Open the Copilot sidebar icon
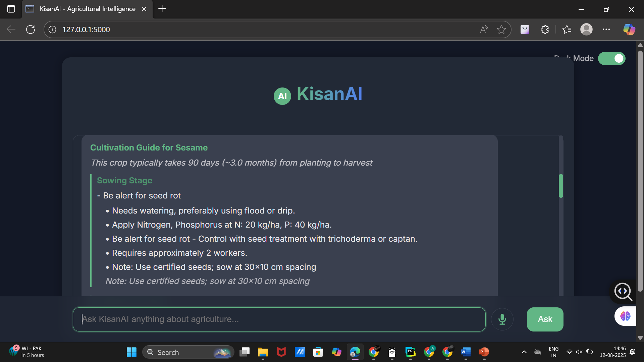Screen dimensions: 644x362 (629, 29)
